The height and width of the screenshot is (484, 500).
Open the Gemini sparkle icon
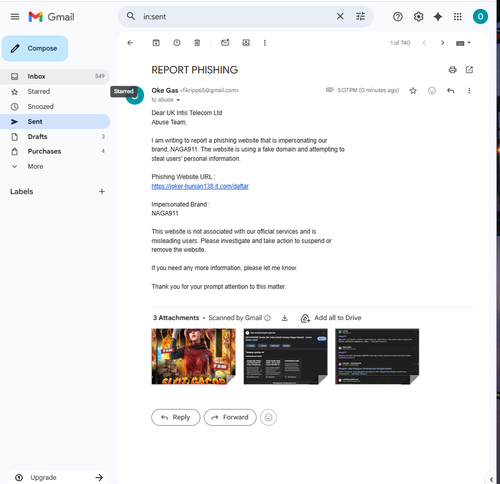(438, 16)
